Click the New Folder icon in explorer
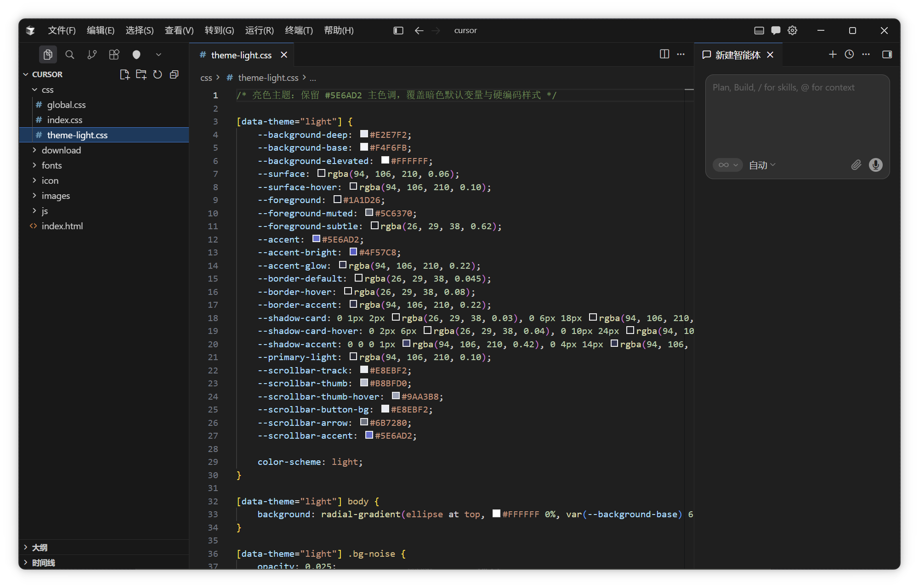This screenshot has height=588, width=919. pyautogui.click(x=141, y=74)
